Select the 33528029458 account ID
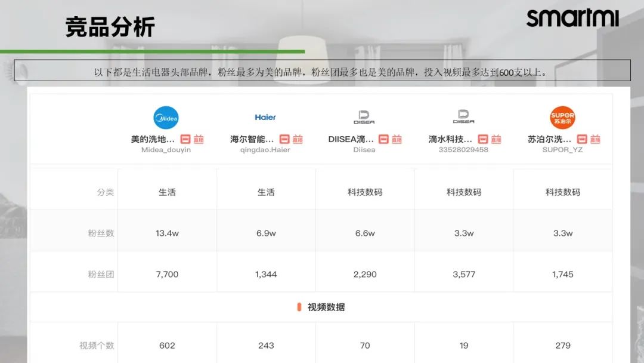This screenshot has height=363, width=644. 463,150
